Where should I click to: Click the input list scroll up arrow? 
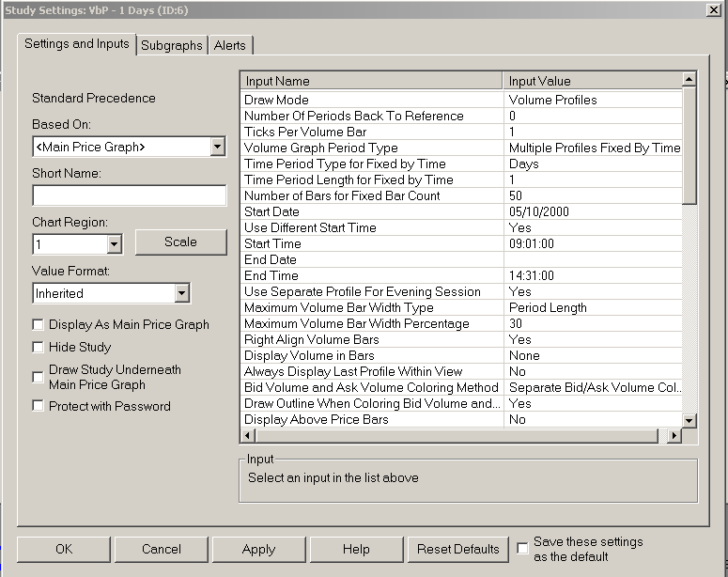[689, 81]
